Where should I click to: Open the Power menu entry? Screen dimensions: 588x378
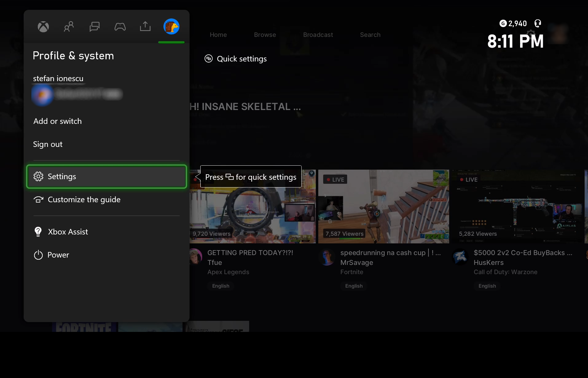pyautogui.click(x=107, y=255)
